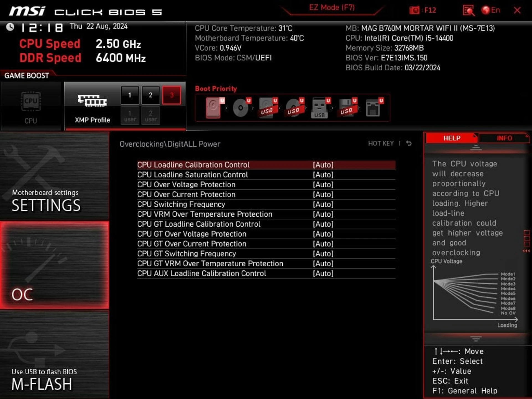Click the side panel arrows at right edge
The image size is (532, 399).
(x=526, y=251)
